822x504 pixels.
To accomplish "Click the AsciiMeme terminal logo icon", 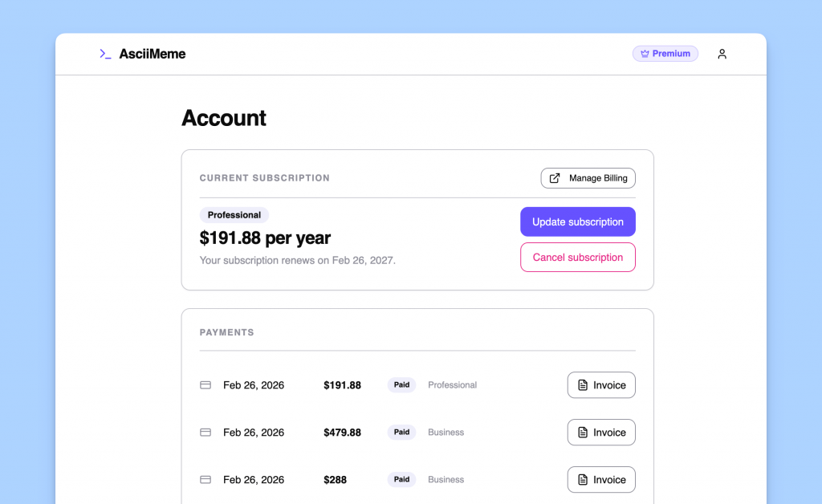I will coord(104,53).
